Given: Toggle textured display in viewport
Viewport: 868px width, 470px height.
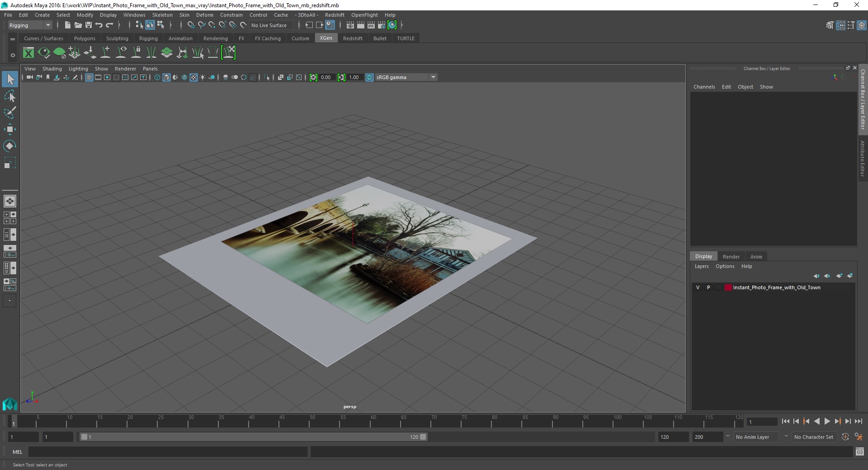Looking at the screenshot, I should pyautogui.click(x=193, y=77).
